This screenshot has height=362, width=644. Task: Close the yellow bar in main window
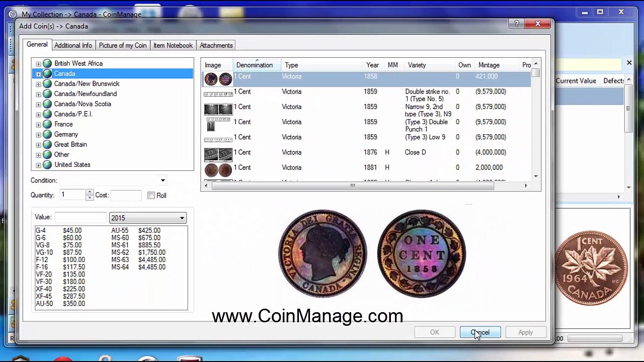(629, 63)
